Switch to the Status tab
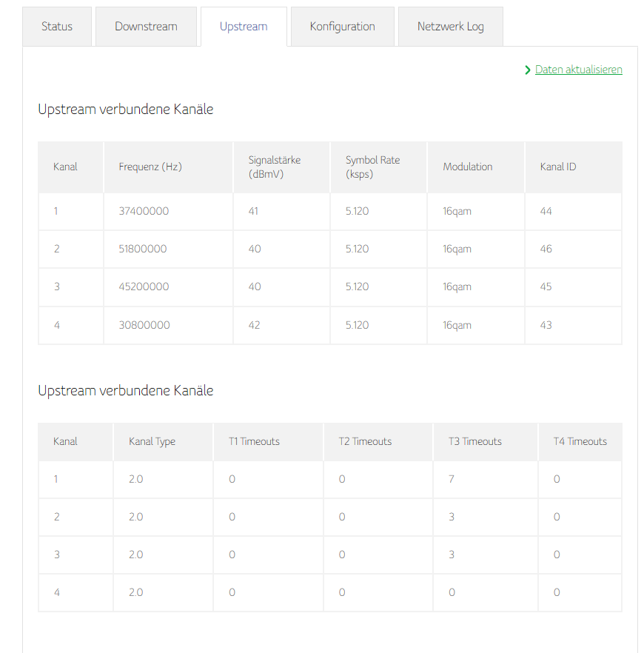This screenshot has width=644, height=653. tap(57, 27)
